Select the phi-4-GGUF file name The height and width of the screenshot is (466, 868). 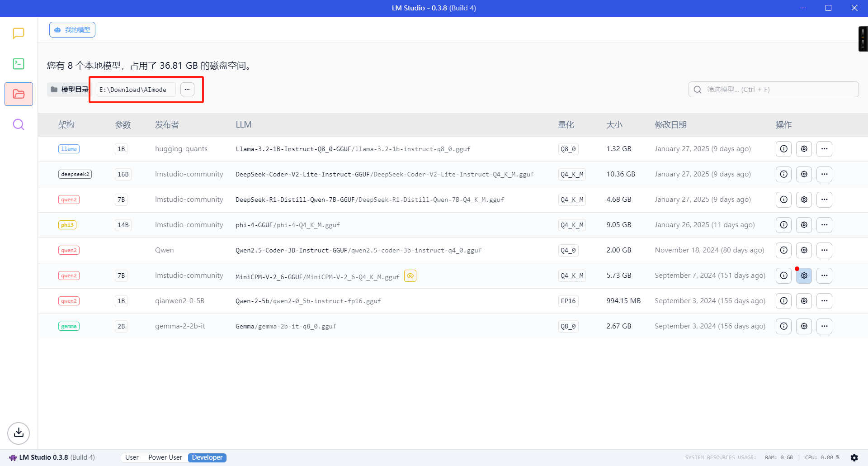[x=288, y=225]
